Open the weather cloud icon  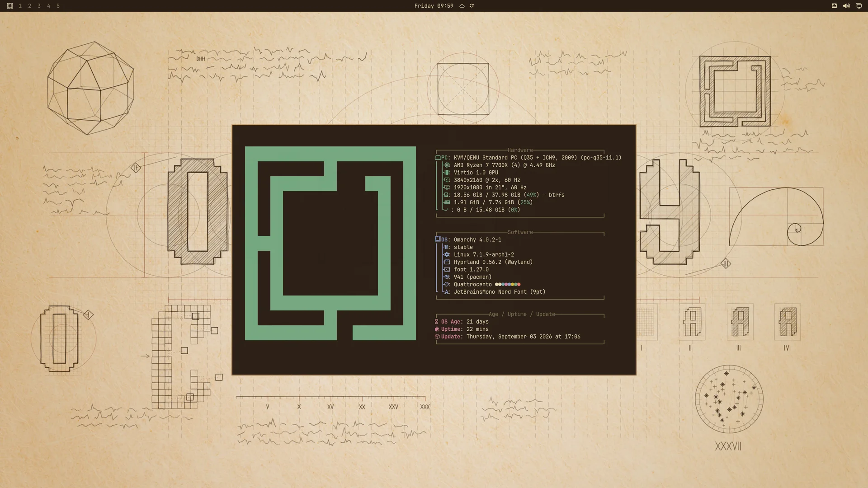(462, 6)
